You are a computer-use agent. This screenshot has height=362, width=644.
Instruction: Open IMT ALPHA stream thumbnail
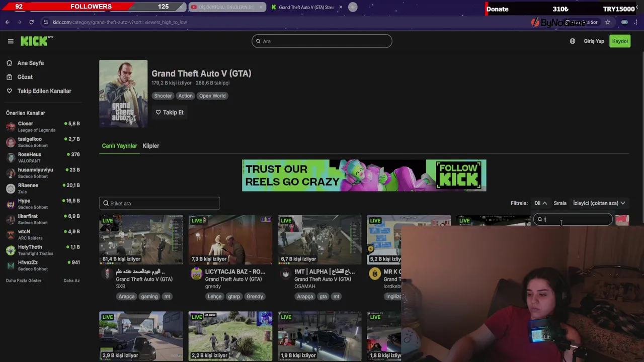(319, 240)
